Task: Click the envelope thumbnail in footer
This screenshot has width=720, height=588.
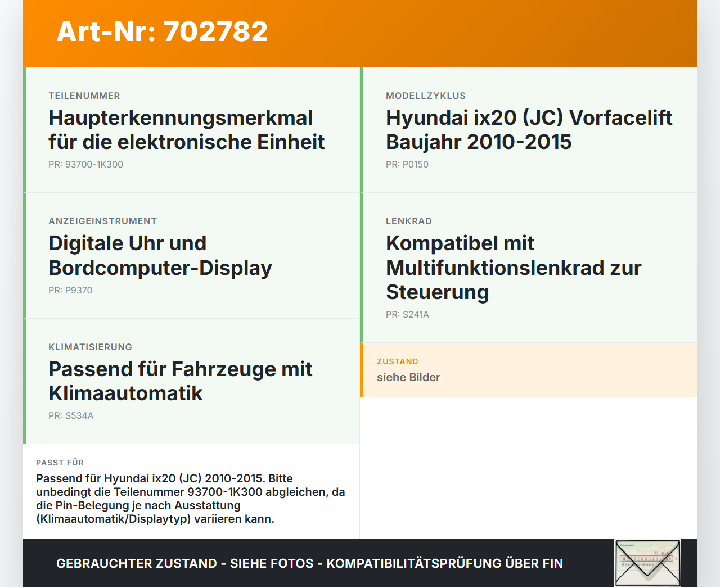Action: pos(647,563)
